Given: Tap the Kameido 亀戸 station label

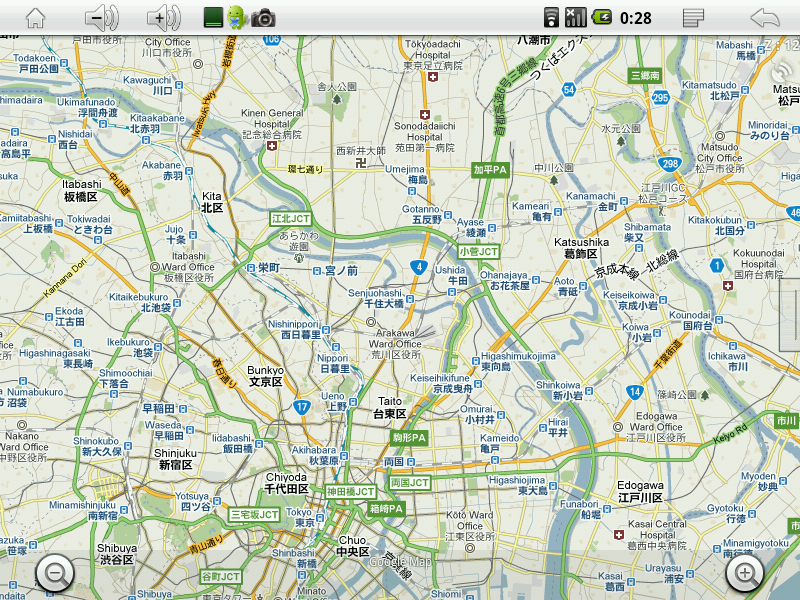Looking at the screenshot, I should (499, 443).
